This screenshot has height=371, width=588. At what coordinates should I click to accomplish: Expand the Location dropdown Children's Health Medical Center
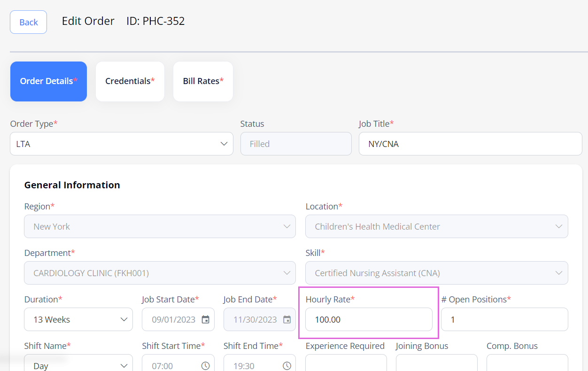click(x=437, y=226)
